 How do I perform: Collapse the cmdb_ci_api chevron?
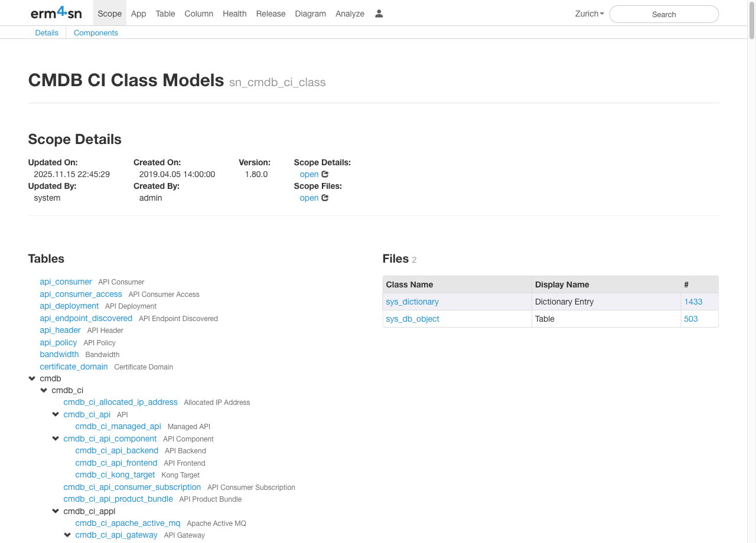tap(56, 414)
